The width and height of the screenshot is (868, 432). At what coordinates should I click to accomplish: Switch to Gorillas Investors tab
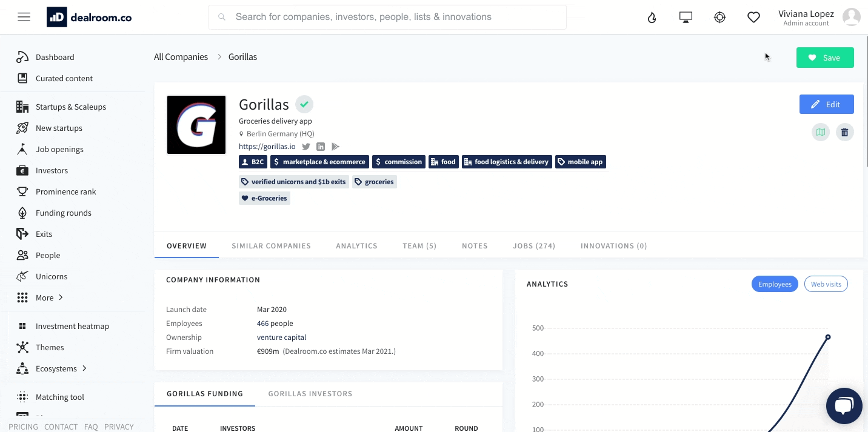click(310, 394)
